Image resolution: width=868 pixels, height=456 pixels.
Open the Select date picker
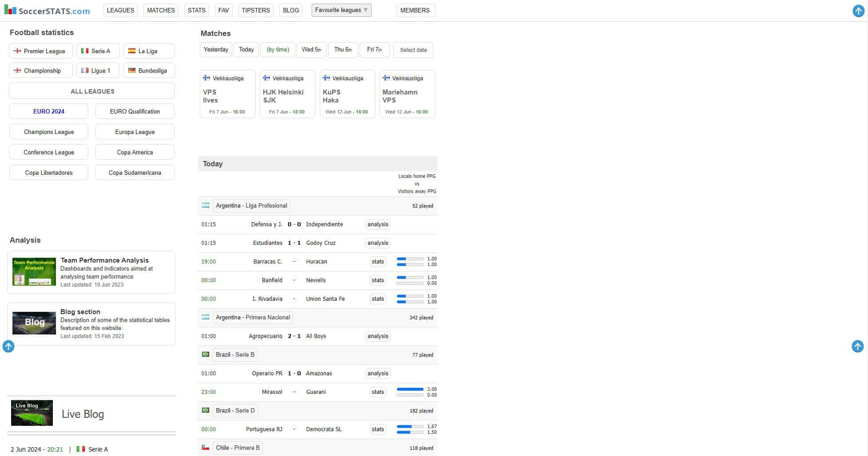tap(413, 50)
